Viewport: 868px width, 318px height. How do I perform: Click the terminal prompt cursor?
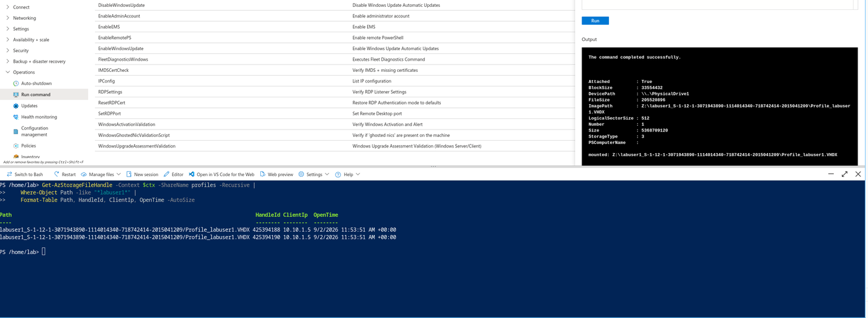[x=43, y=252]
